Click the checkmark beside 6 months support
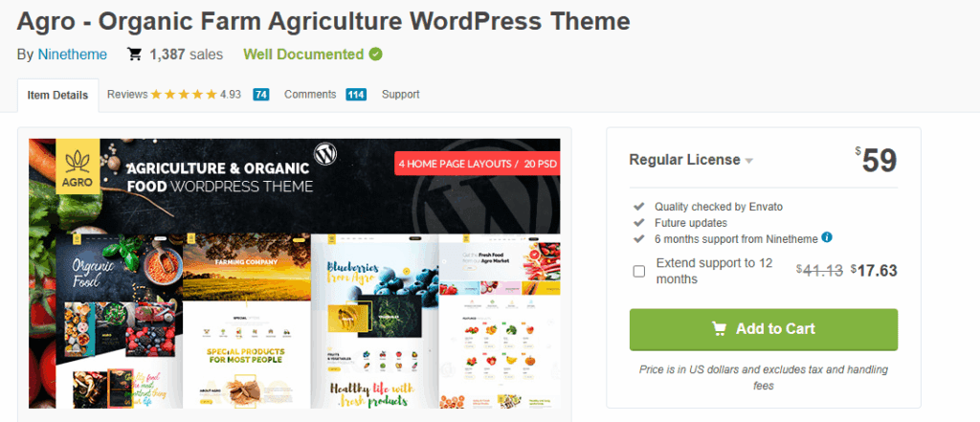 click(x=638, y=238)
